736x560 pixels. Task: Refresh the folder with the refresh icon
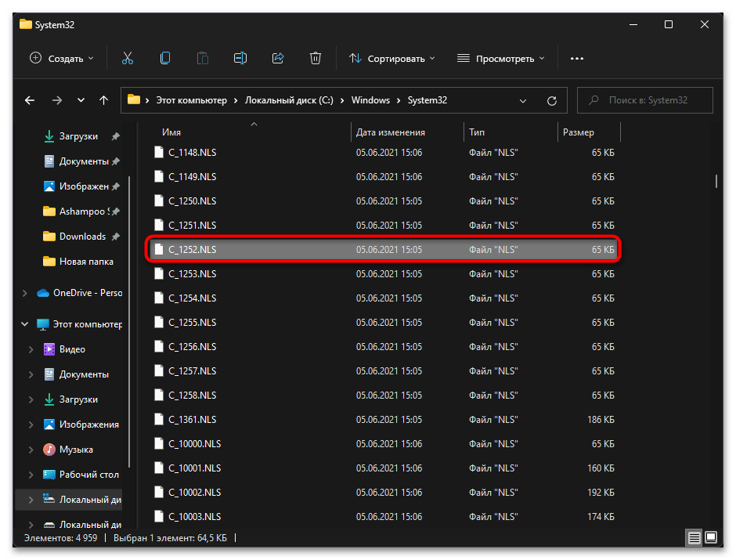[x=551, y=100]
